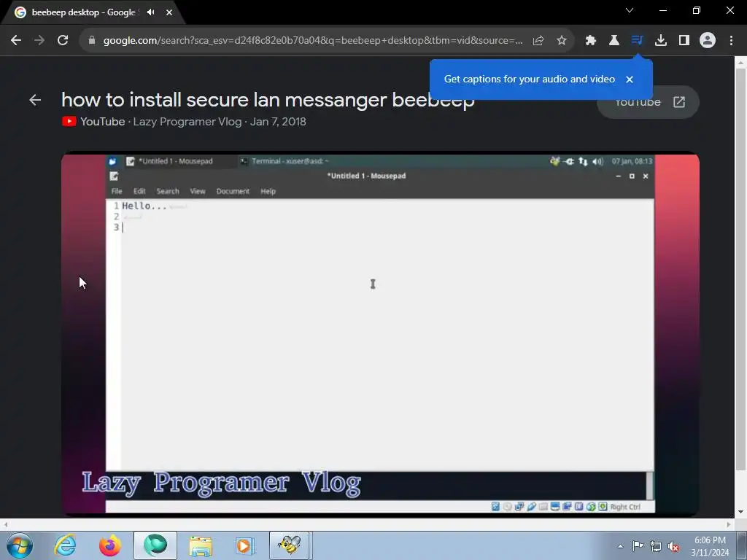747x560 pixels.
Task: Open the network tray icon
Action: [x=656, y=546]
